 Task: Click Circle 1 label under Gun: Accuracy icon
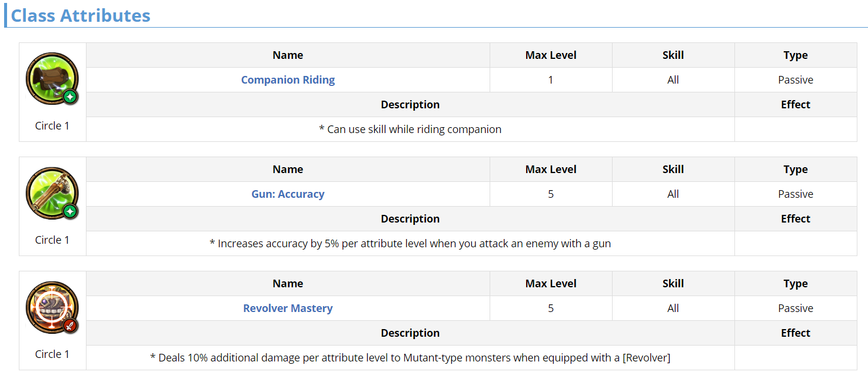[x=52, y=240]
